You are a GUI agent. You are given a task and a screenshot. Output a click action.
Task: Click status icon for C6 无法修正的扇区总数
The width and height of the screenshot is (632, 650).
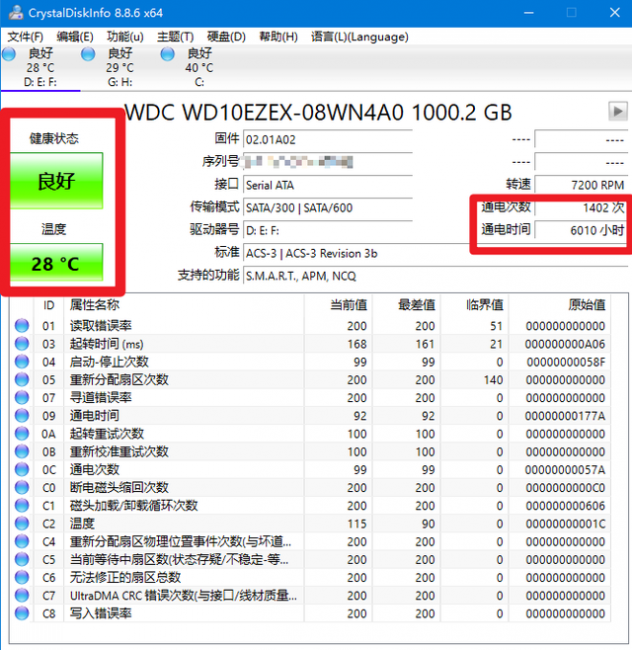pyautogui.click(x=22, y=577)
